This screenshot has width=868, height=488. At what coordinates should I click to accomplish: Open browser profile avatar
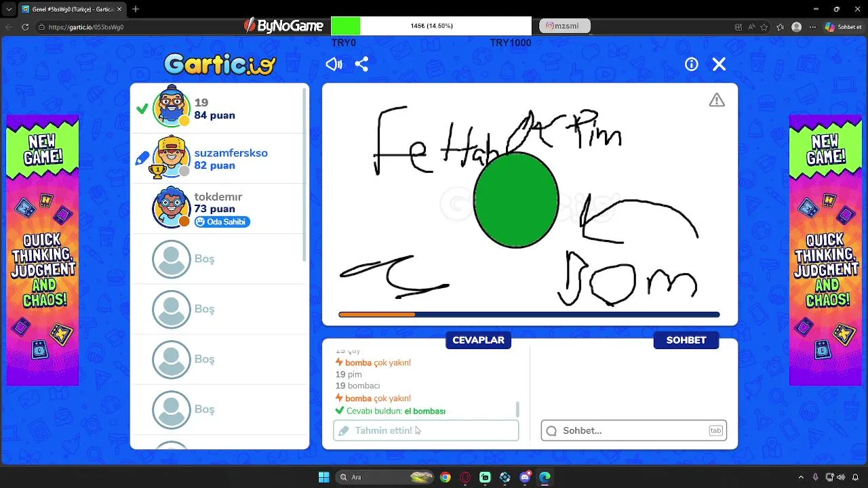pyautogui.click(x=796, y=27)
